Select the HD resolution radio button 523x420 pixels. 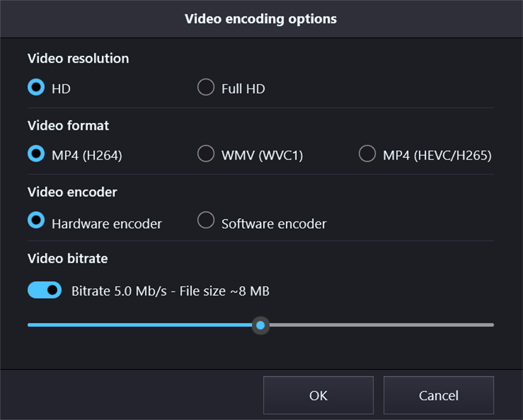pyautogui.click(x=35, y=88)
